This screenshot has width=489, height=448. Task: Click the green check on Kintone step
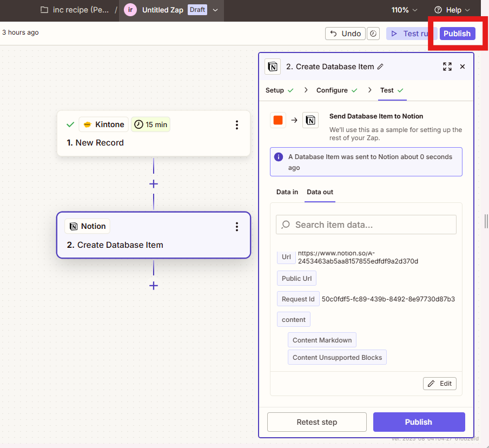[70, 124]
